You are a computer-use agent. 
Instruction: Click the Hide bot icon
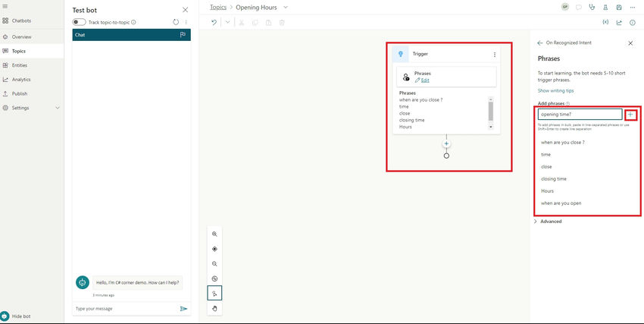coord(5,316)
